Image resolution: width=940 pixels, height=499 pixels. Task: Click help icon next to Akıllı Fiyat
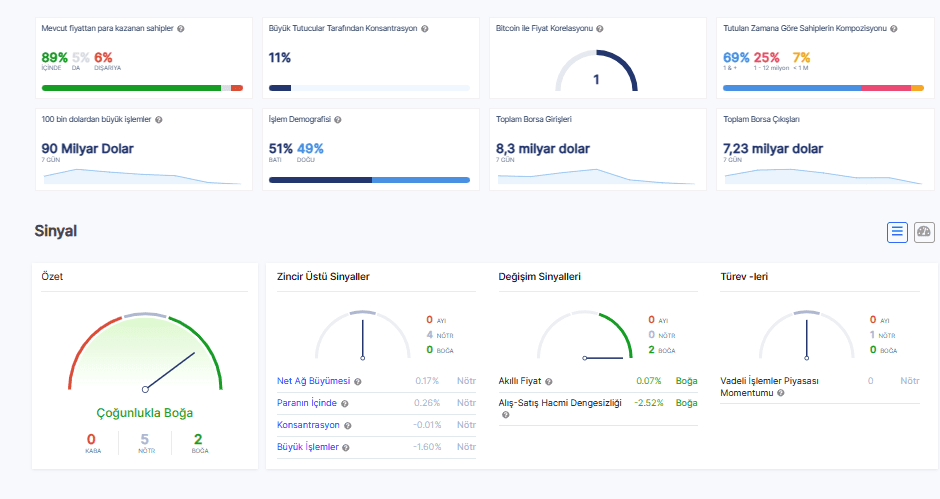(x=549, y=381)
